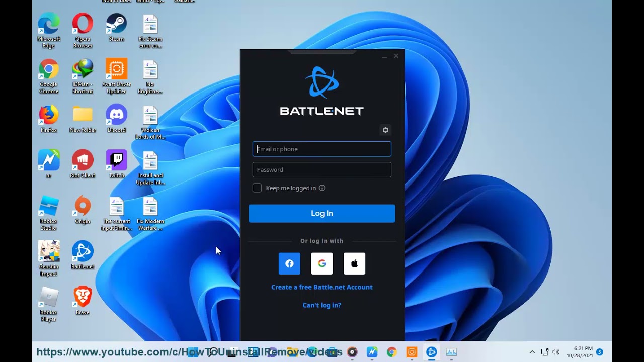Select 'Install and Update Int...' document
Screen dimensions: 644x362
click(150, 168)
